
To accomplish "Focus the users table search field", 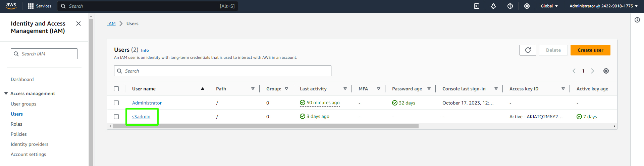I will pos(223,71).
